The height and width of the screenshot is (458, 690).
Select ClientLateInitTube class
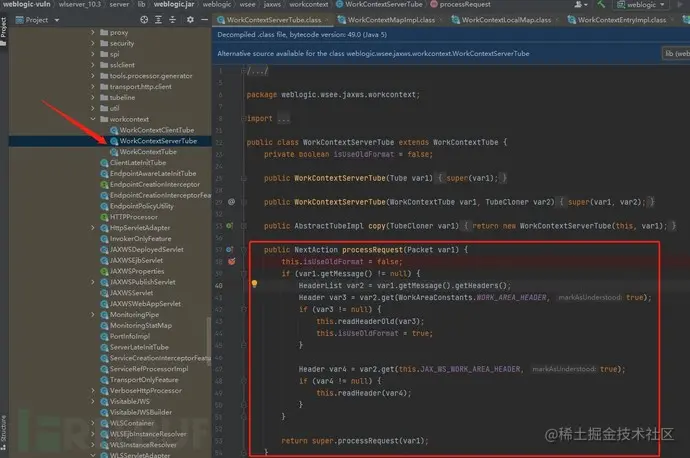pyautogui.click(x=138, y=162)
